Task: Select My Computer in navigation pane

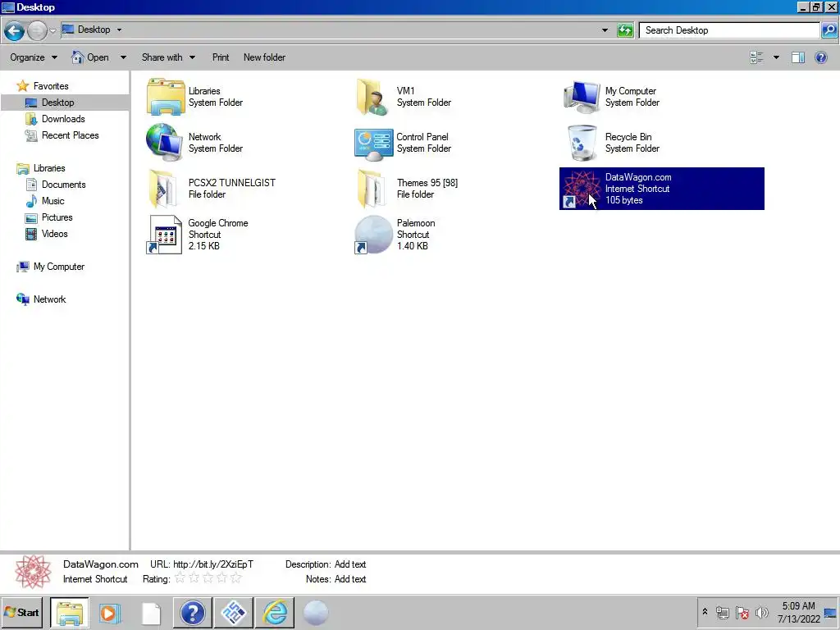Action: point(58,267)
